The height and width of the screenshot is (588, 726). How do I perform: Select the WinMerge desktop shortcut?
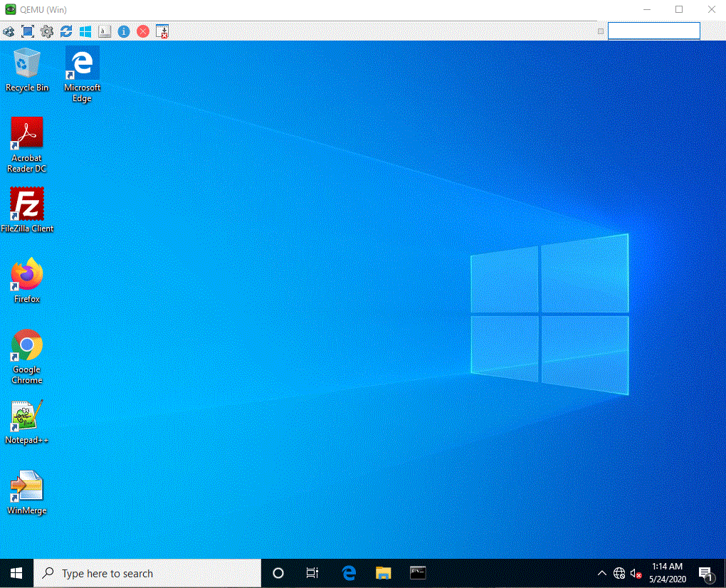pyautogui.click(x=27, y=492)
